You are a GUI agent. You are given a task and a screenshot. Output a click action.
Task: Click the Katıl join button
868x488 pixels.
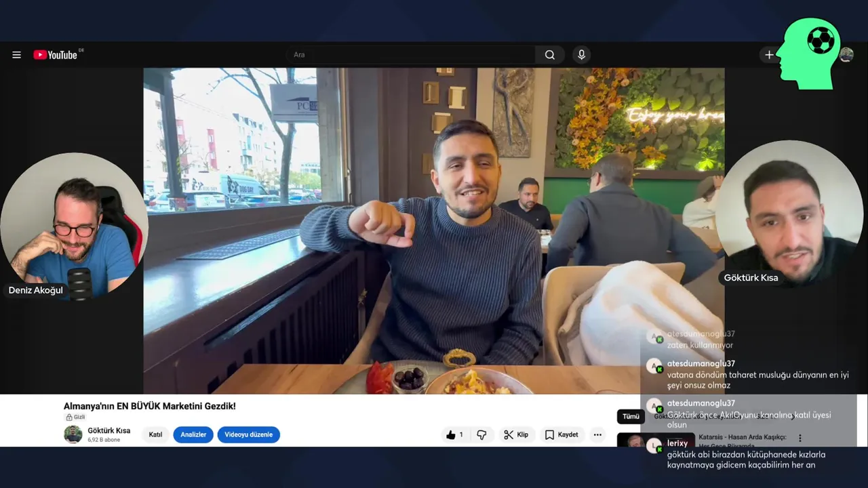(x=155, y=434)
